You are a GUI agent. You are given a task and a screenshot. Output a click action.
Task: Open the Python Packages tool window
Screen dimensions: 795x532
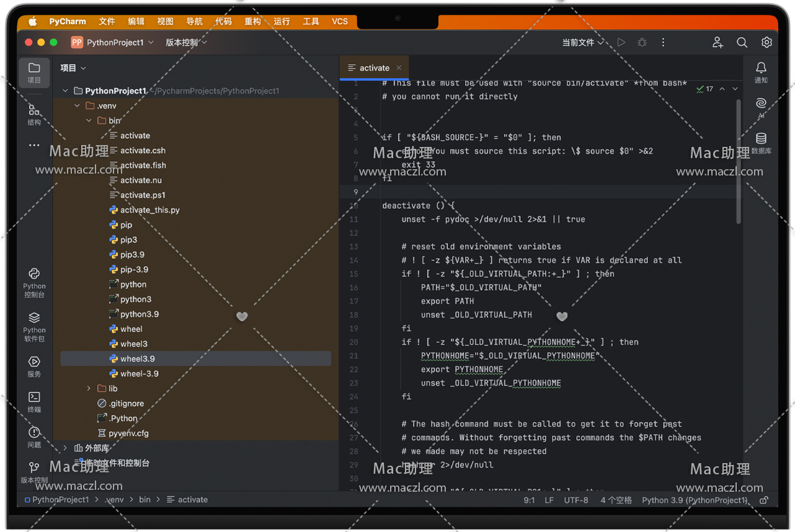(x=34, y=318)
